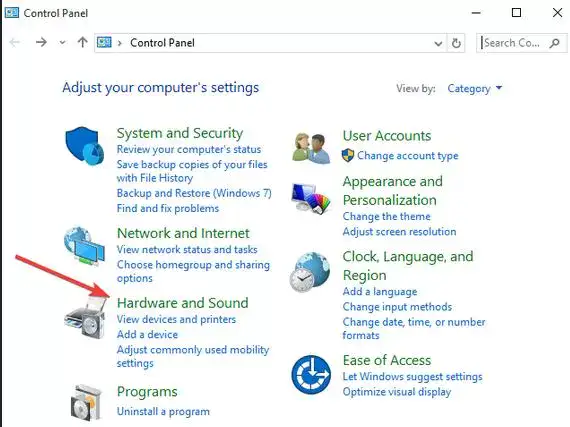Open the recent locations dropdown arrow
Screen dimensions: 570x427
click(63, 43)
